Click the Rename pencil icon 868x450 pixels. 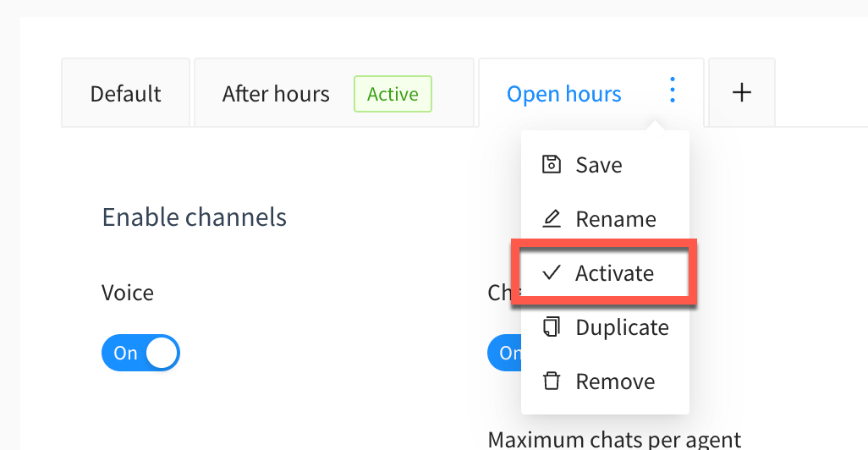pyautogui.click(x=551, y=218)
